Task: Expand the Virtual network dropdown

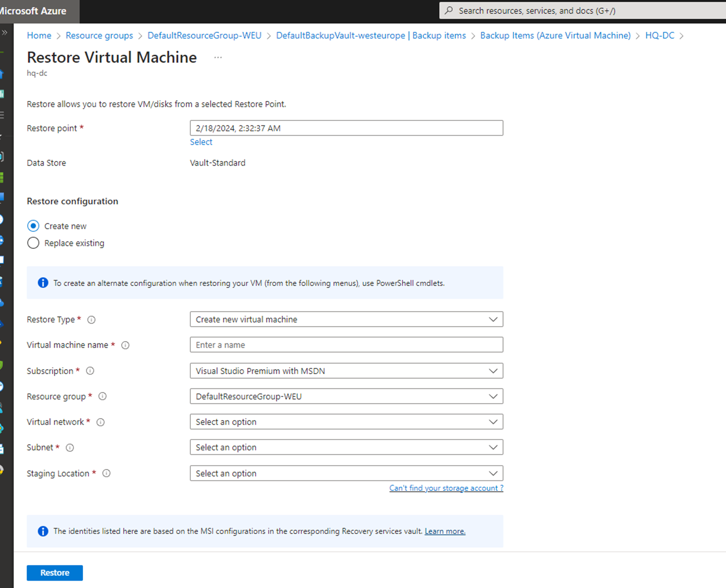Action: pos(346,422)
